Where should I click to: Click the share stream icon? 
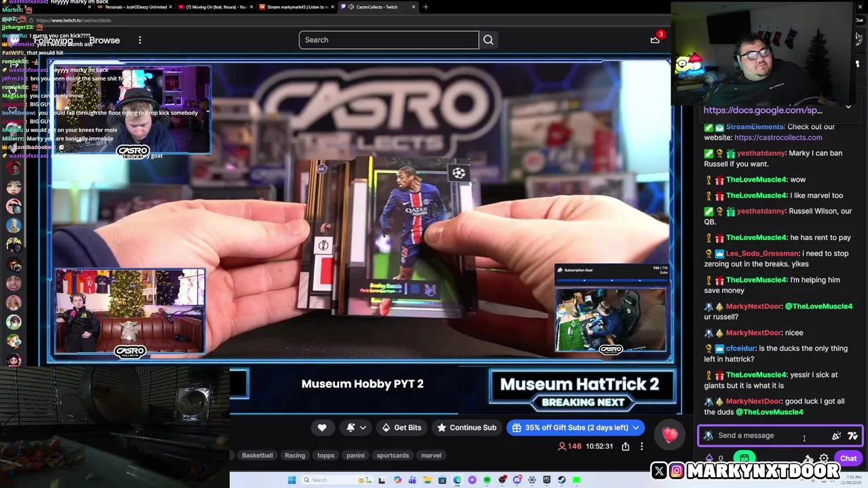pyautogui.click(x=625, y=446)
